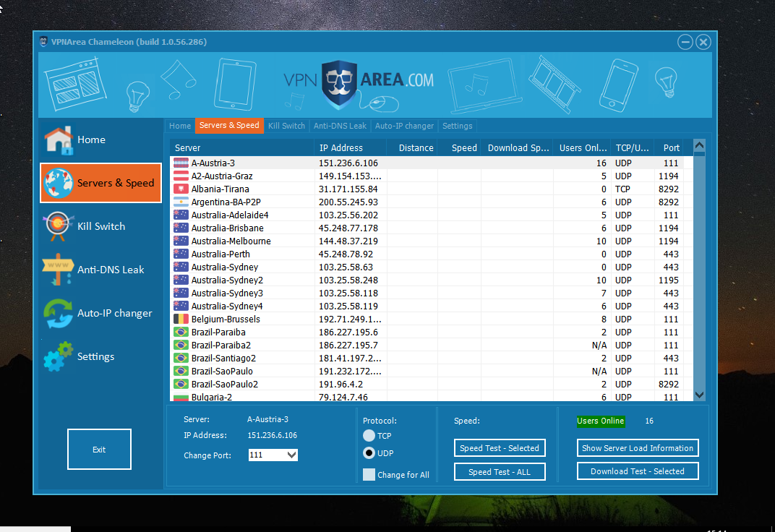
Task: Click the Australia flag beside Australia-Adelaide4
Action: (x=181, y=215)
